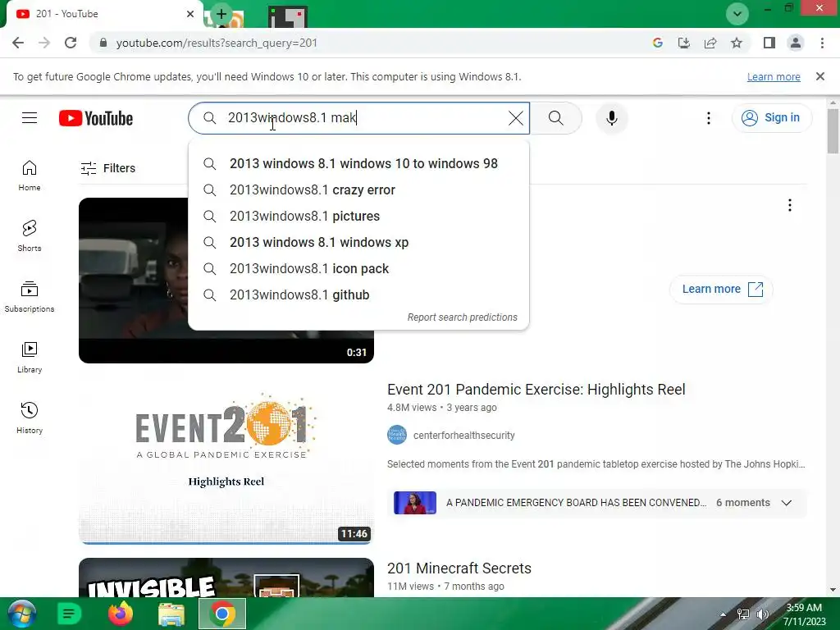Select suggestion '2013windows8.1 pictures'

(358, 216)
